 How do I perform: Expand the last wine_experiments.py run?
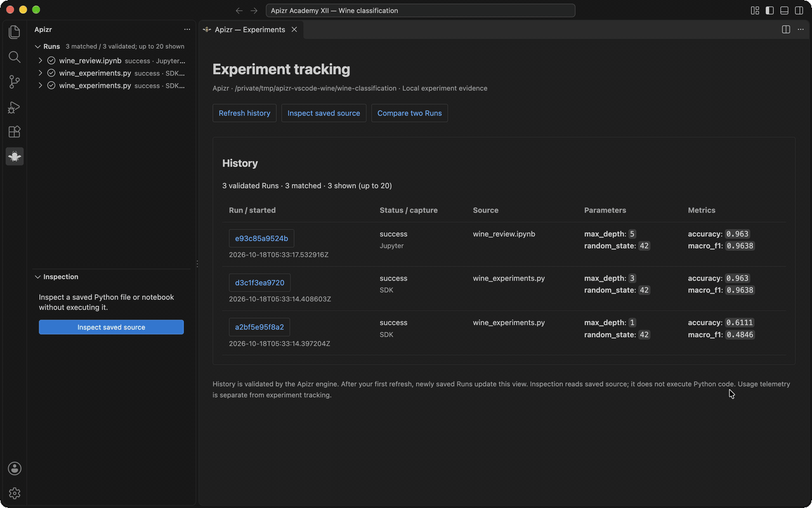(41, 85)
